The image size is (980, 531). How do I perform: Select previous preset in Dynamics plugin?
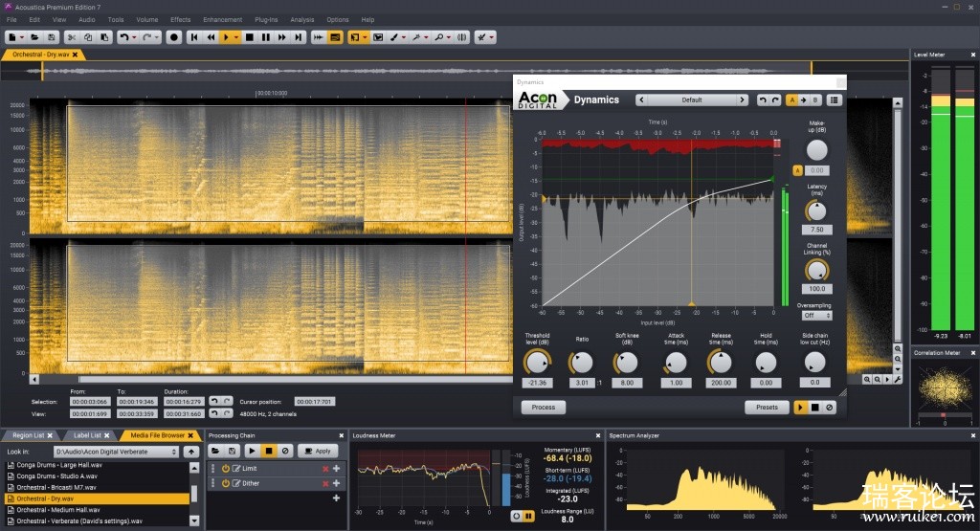click(x=642, y=100)
